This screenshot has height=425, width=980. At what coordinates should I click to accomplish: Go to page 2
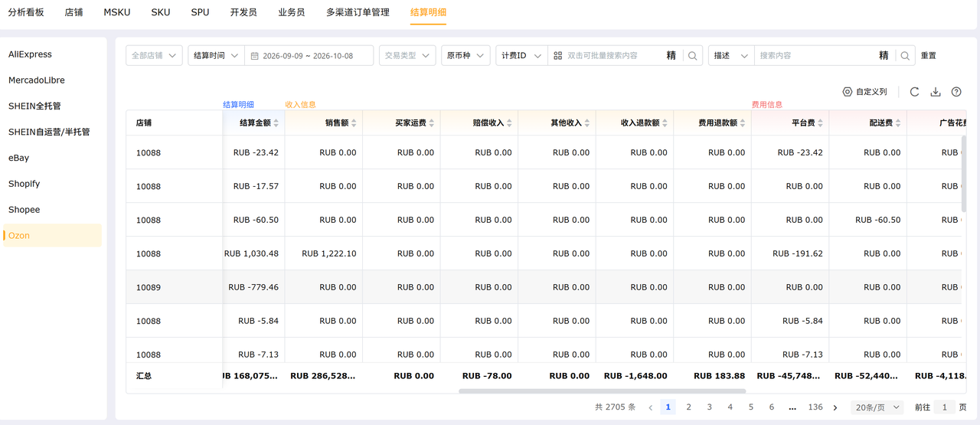pyautogui.click(x=689, y=407)
